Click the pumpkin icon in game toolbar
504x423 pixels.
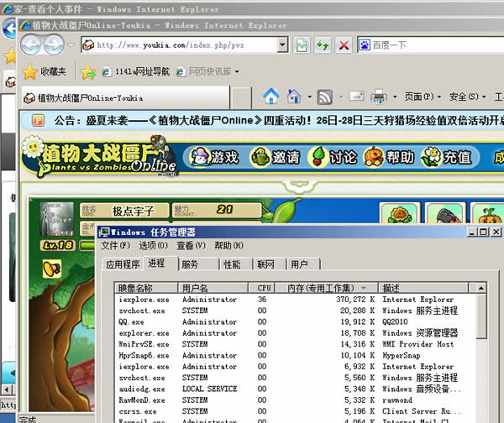(488, 213)
